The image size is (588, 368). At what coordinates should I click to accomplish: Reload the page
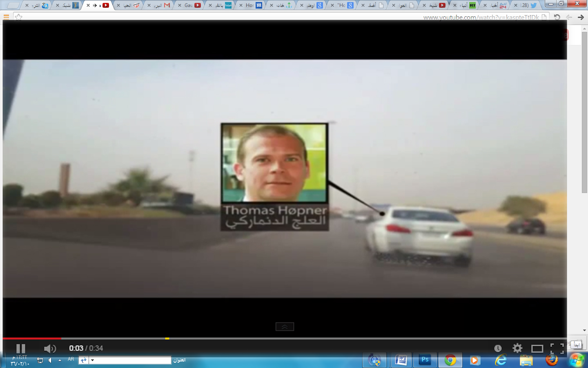[x=557, y=17]
